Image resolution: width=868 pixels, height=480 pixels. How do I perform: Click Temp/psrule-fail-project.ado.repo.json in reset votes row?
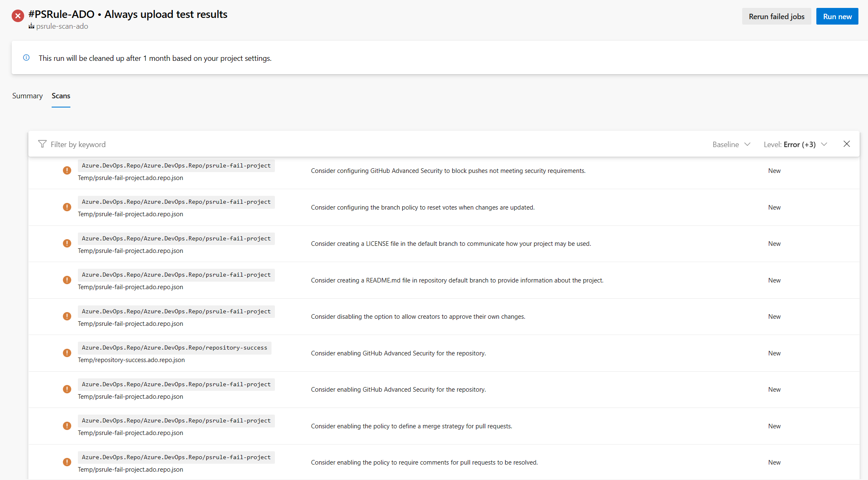130,214
